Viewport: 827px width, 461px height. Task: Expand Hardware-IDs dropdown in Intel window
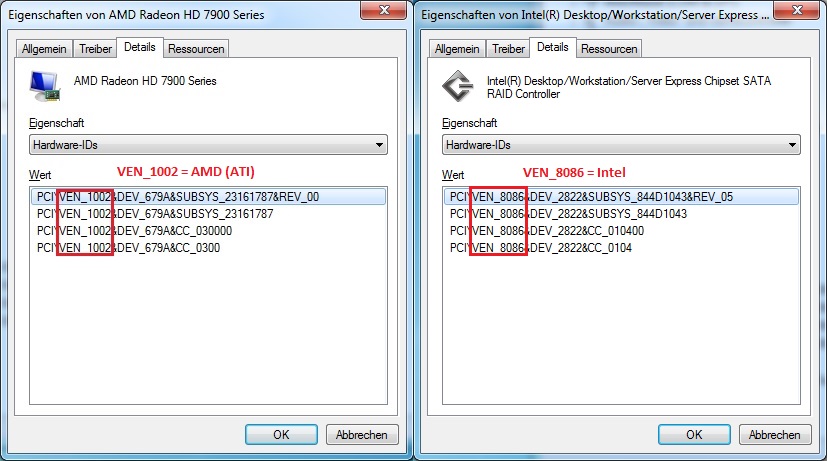click(x=621, y=145)
